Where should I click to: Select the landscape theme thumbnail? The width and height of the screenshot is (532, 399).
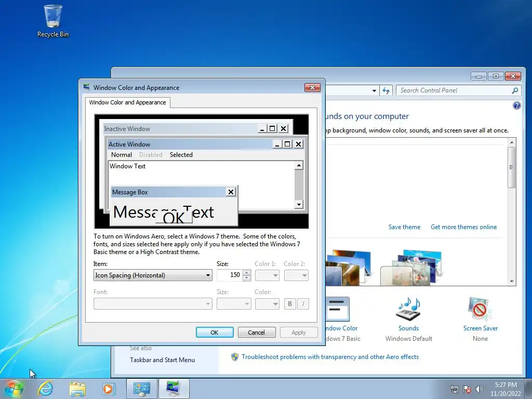(348, 268)
